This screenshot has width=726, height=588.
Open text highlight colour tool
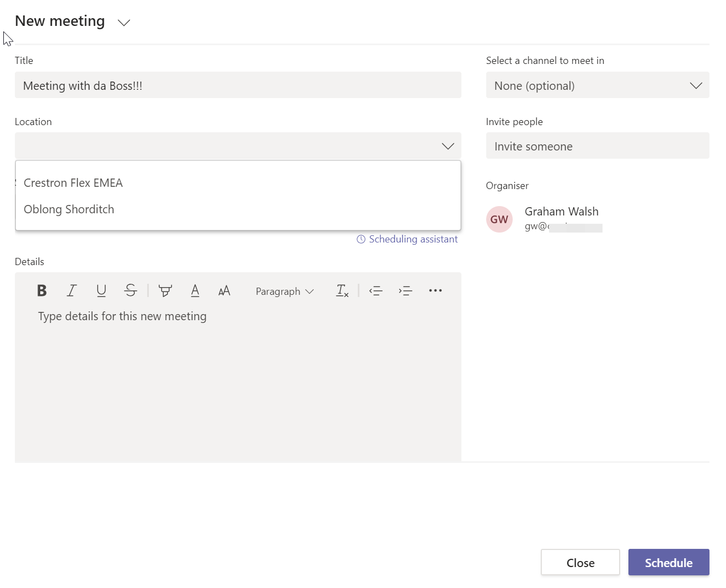[x=165, y=290]
